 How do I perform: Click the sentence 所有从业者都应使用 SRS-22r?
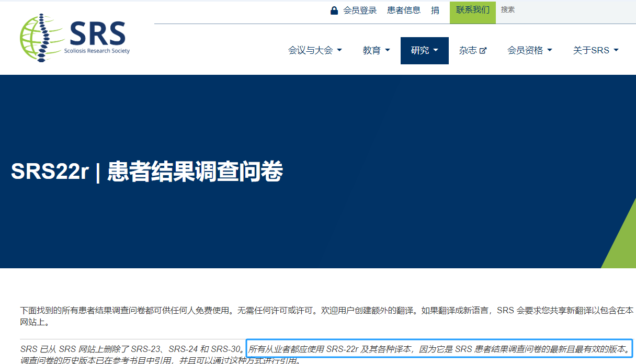pos(439,349)
